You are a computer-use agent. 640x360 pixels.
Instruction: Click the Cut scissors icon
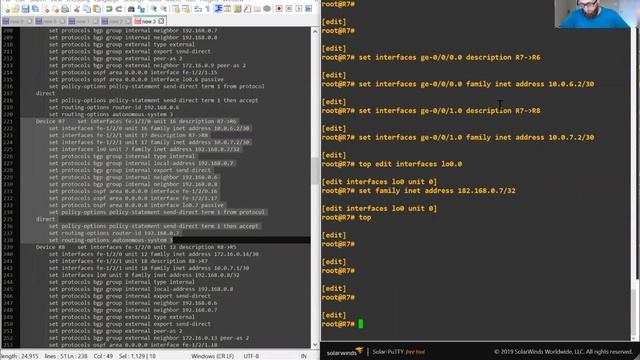pos(76,9)
